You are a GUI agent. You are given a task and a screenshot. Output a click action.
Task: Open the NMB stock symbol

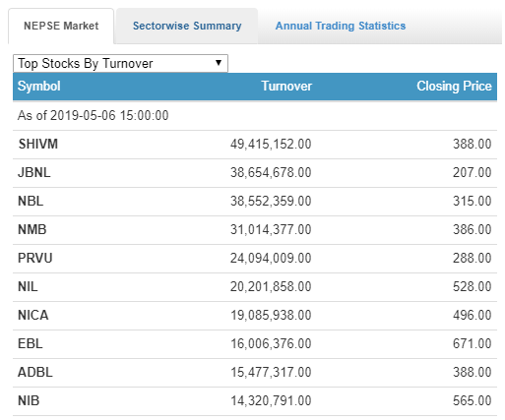coord(32,229)
